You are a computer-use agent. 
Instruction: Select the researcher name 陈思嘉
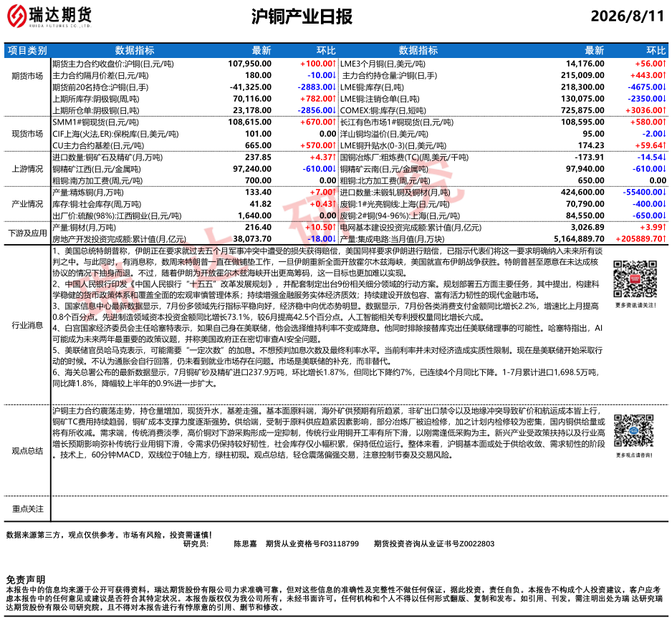(245, 544)
